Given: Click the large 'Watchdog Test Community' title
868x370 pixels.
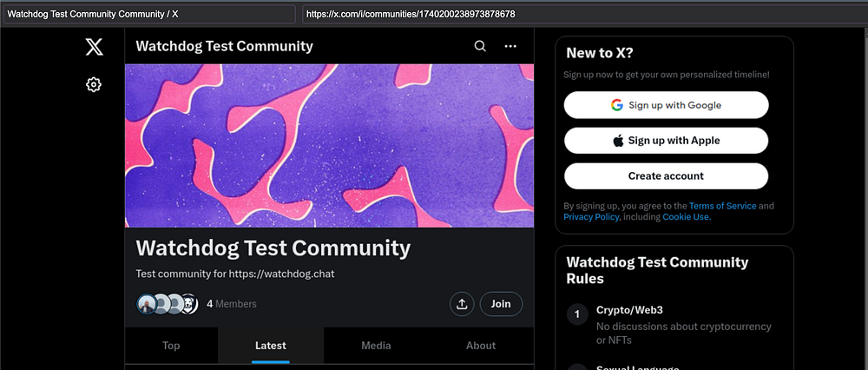Looking at the screenshot, I should (273, 248).
